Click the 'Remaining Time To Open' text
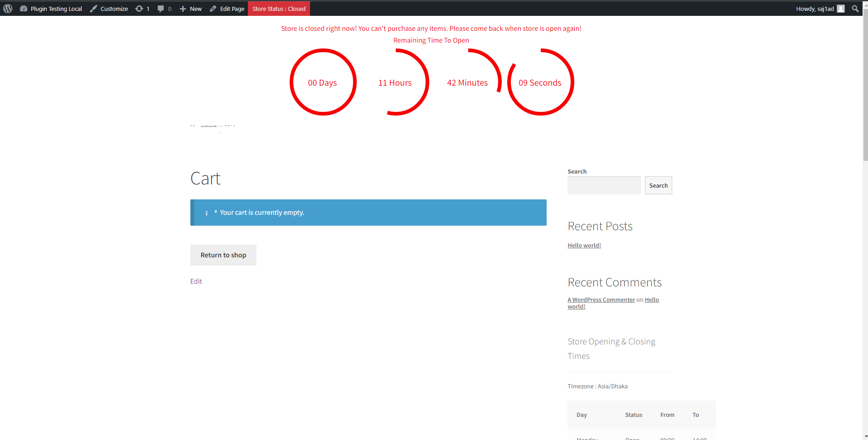 (x=431, y=40)
